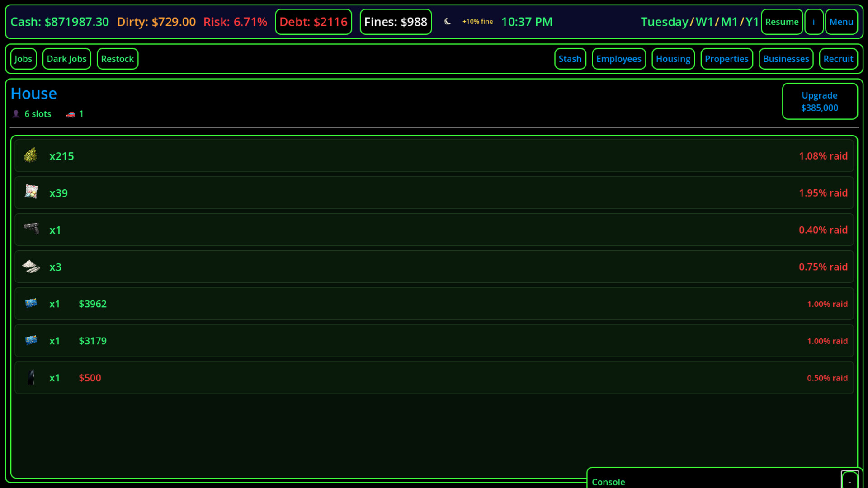Click the Fines $988 box
Viewport: 868px width, 488px height.
[396, 22]
